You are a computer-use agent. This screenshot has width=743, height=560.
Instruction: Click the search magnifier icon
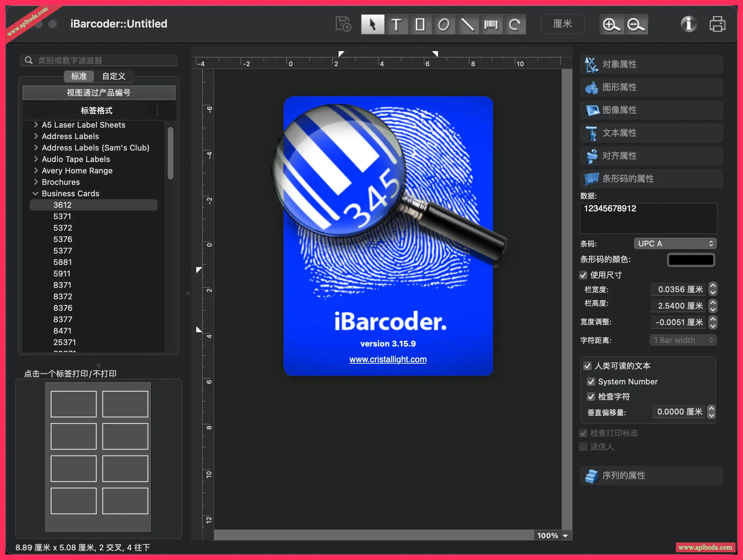pos(29,60)
